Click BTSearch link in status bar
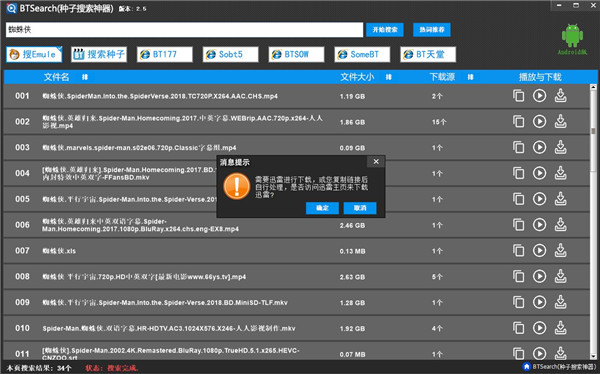This screenshot has height=374, width=600. [x=559, y=367]
